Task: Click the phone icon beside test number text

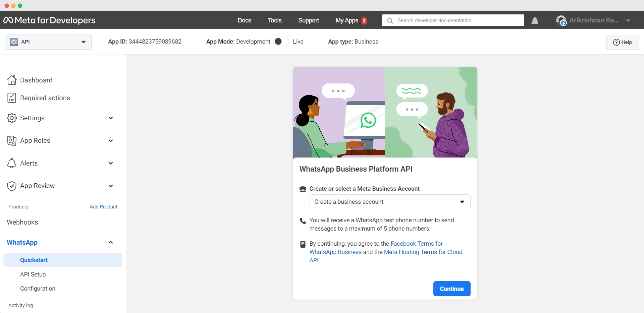Action: (x=303, y=221)
